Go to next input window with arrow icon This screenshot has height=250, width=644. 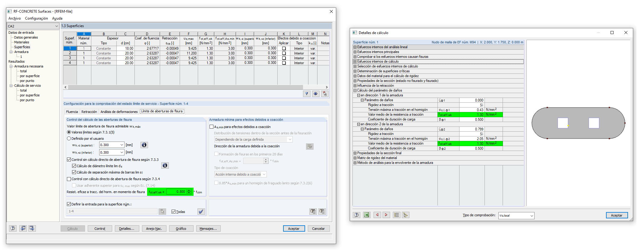coord(32,228)
